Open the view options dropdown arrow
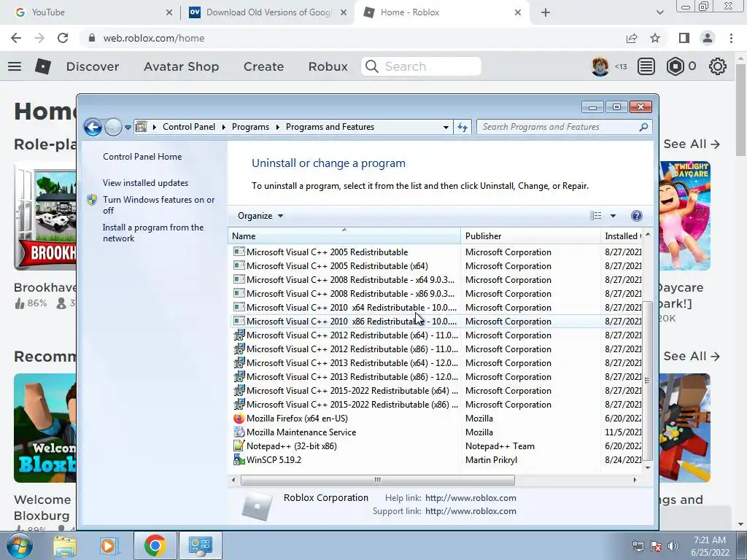Image resolution: width=747 pixels, height=560 pixels. (x=613, y=216)
